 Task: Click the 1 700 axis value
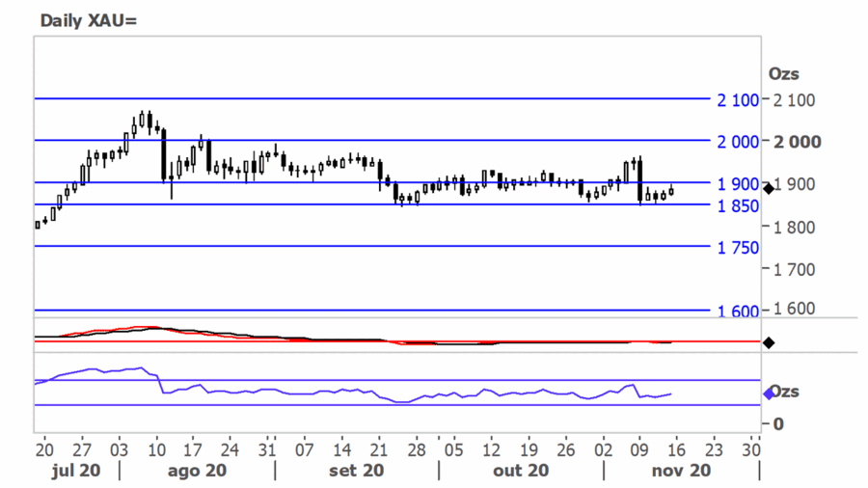(794, 269)
